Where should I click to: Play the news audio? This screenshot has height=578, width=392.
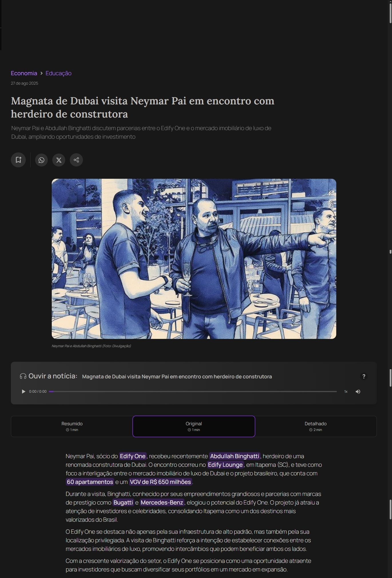click(x=23, y=392)
